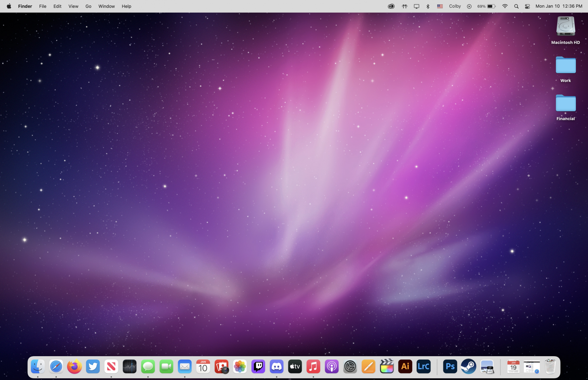Viewport: 588px width, 380px height.
Task: Launch Photoshop from the Dock
Action: click(450, 366)
